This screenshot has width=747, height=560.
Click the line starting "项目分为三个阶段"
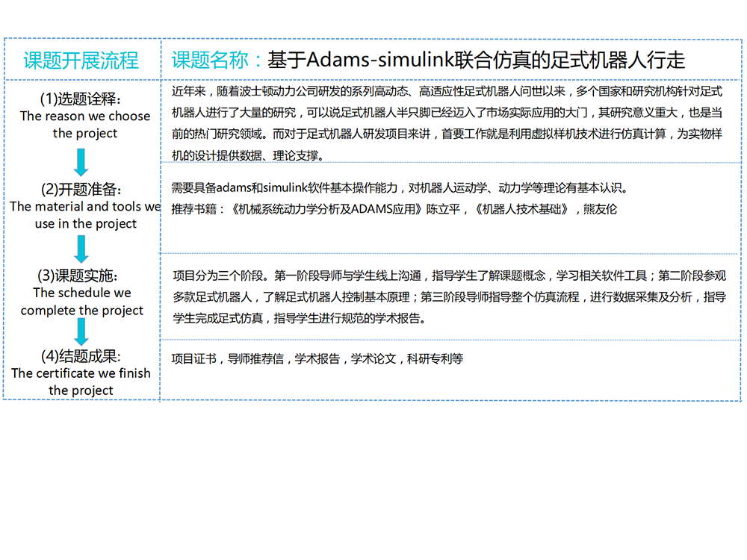(449, 276)
